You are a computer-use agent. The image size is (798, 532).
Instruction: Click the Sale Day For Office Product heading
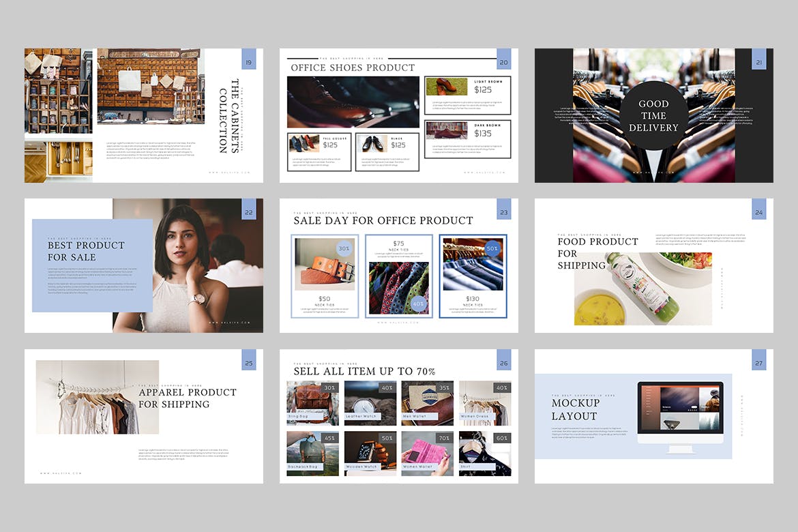coord(383,220)
